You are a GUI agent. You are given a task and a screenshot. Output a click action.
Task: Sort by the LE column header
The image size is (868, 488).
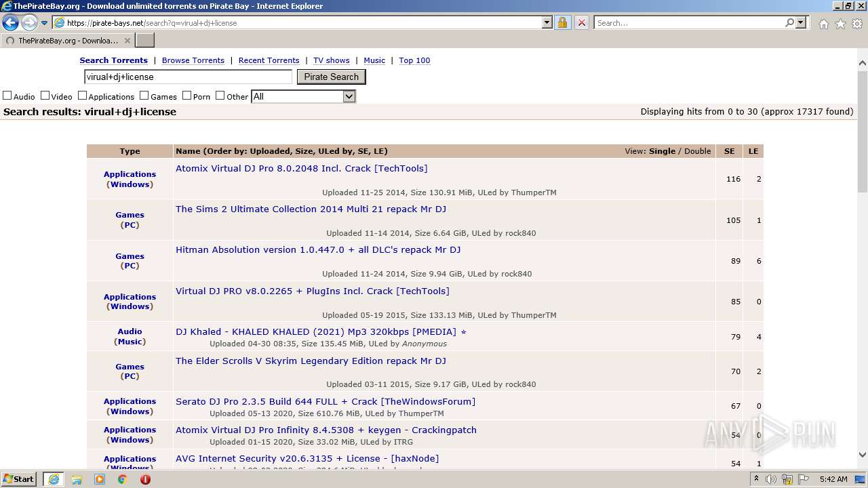(x=753, y=151)
